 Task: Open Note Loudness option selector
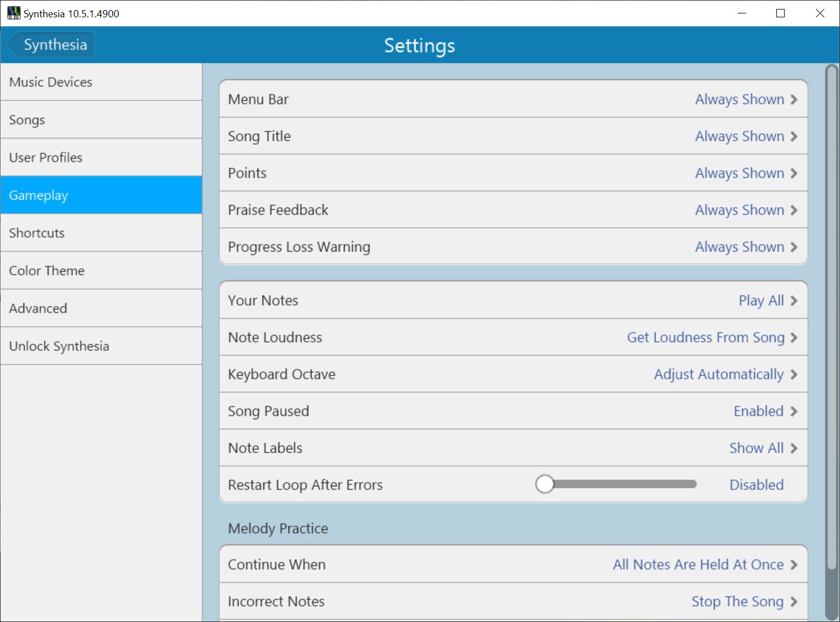tap(706, 338)
